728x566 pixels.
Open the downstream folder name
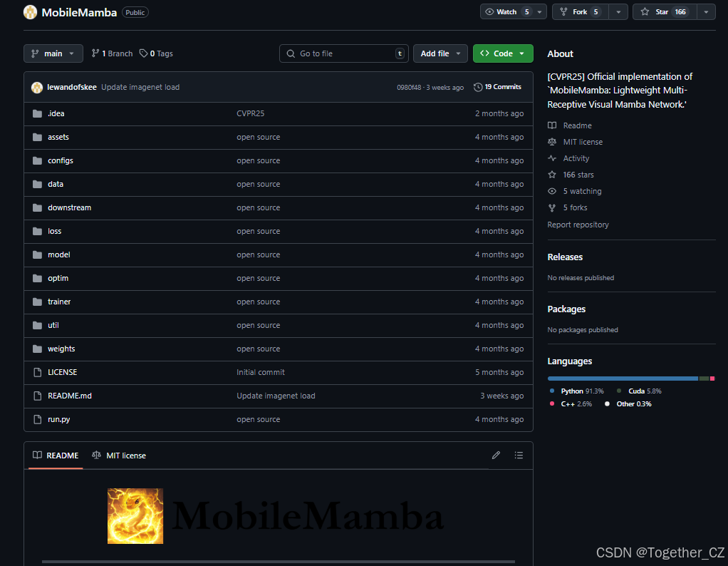click(70, 207)
